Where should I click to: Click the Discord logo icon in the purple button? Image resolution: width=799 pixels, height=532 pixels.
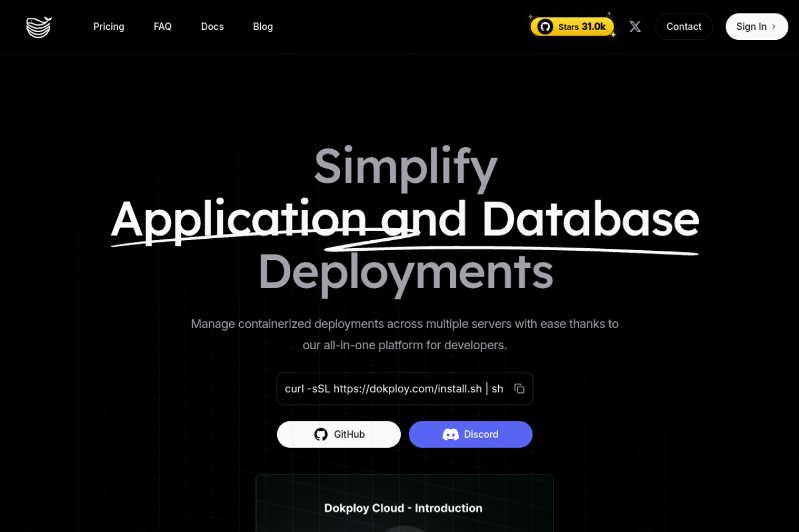(x=450, y=435)
